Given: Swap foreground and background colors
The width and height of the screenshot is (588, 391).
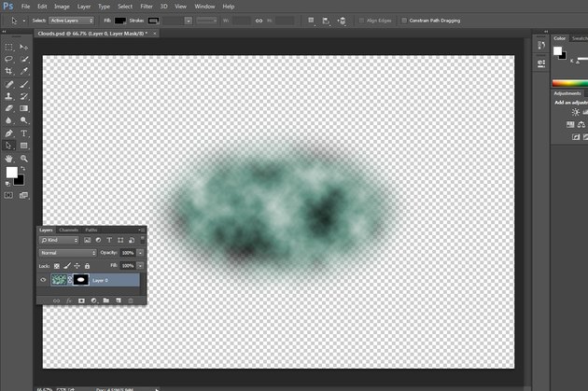Looking at the screenshot, I should click(x=23, y=168).
